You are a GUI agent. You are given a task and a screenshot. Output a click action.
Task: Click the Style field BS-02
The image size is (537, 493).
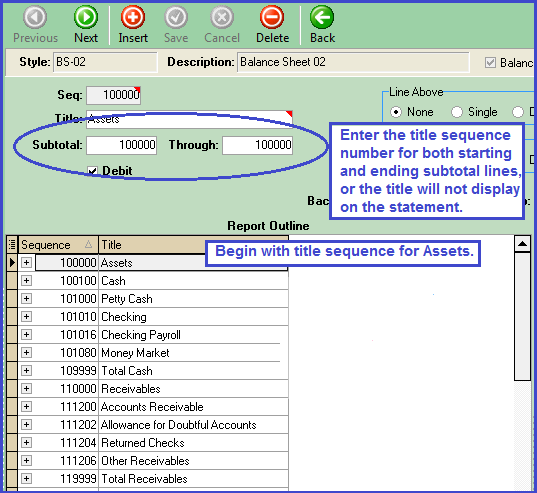[x=105, y=62]
